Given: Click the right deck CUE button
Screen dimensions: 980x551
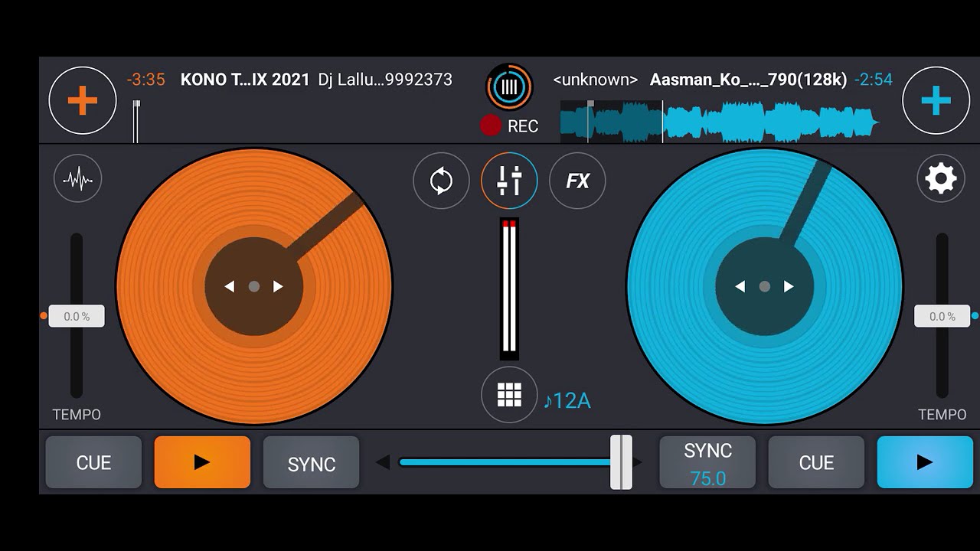Looking at the screenshot, I should (816, 462).
